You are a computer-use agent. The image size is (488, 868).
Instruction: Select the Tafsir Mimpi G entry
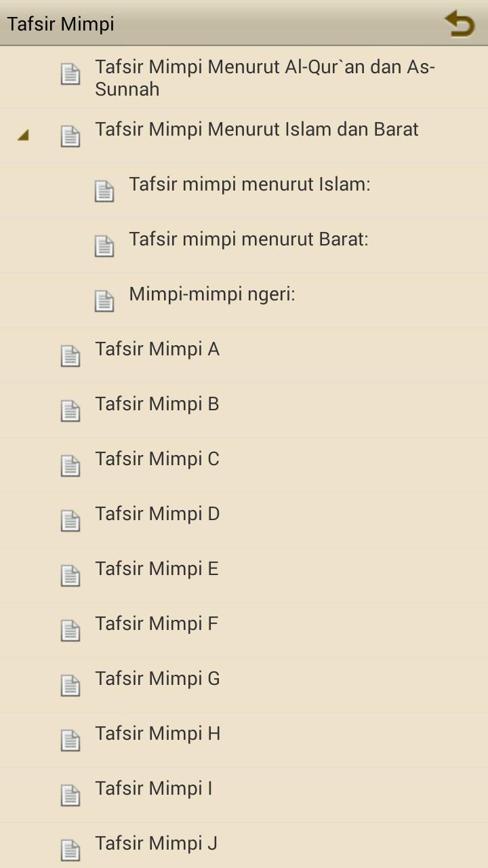pos(157,678)
